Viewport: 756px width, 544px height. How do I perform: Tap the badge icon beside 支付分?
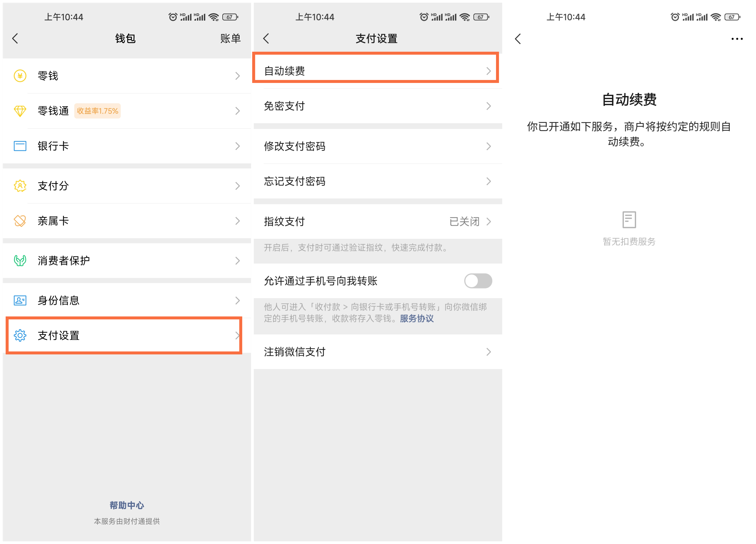pyautogui.click(x=20, y=186)
